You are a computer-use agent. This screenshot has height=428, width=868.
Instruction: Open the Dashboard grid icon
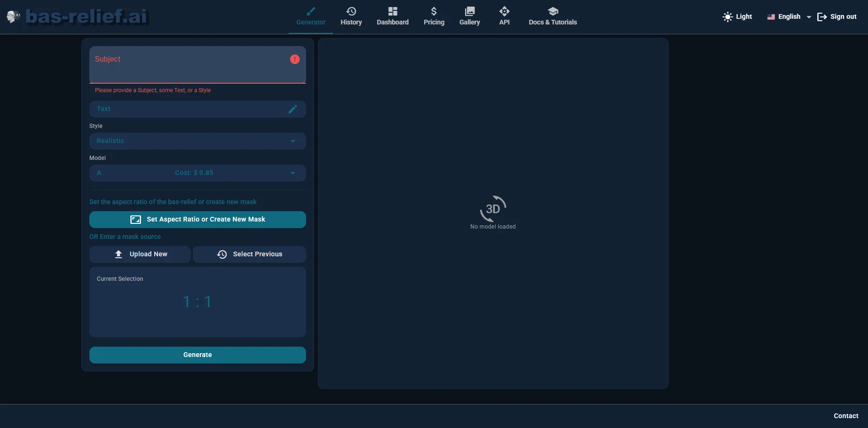click(x=393, y=11)
